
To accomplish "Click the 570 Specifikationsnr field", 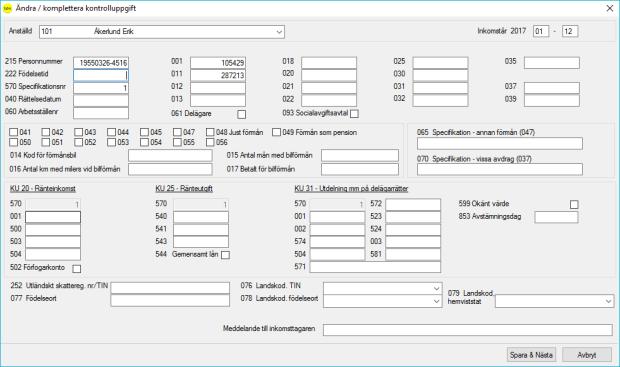I will (101, 88).
